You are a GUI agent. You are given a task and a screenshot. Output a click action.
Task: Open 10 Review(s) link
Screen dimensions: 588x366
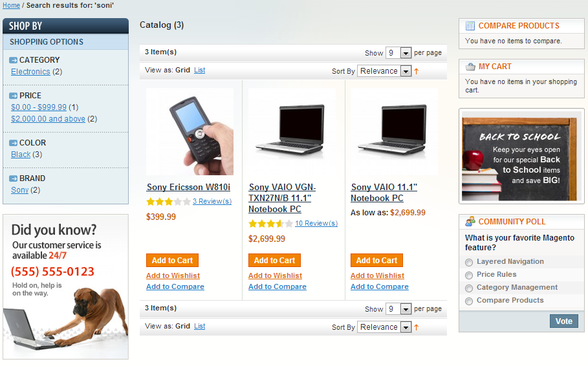316,224
